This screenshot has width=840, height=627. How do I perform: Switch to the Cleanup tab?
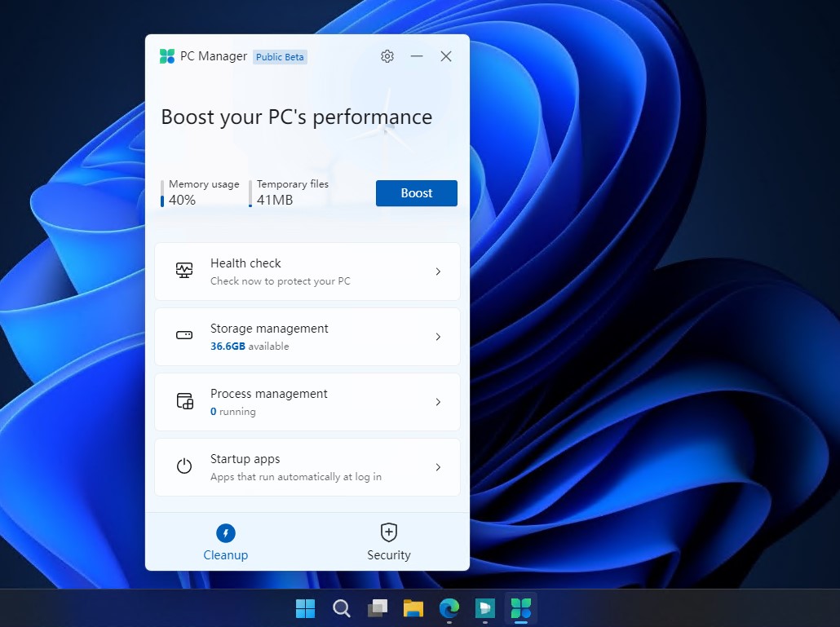pos(226,542)
